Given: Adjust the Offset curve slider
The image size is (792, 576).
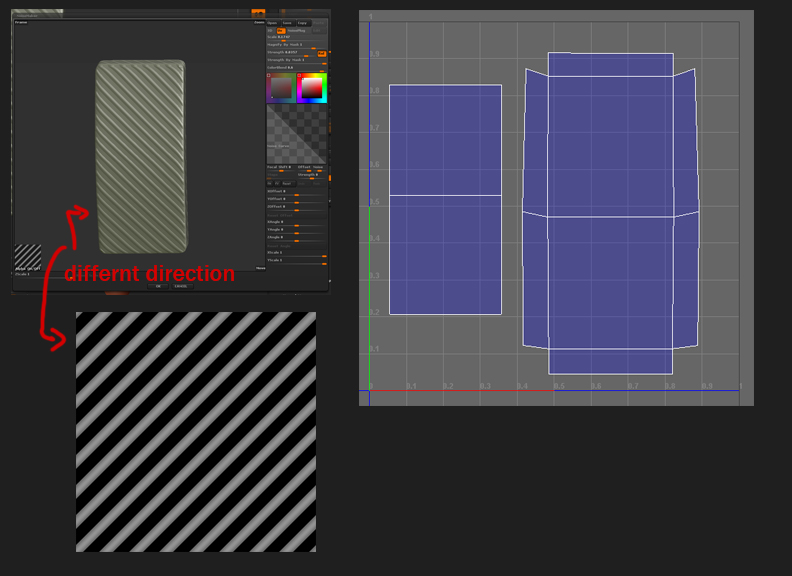Looking at the screenshot, I should (x=305, y=169).
